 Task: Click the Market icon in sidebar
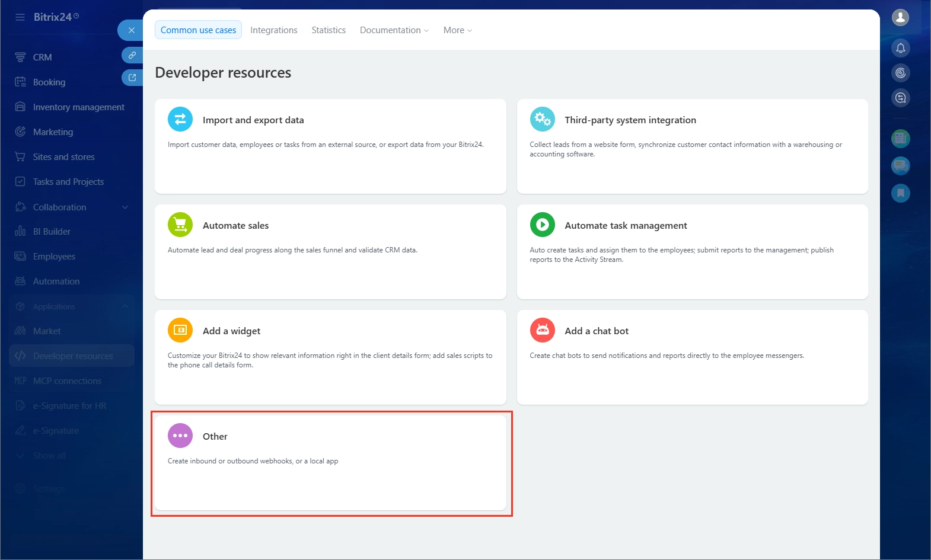click(20, 331)
